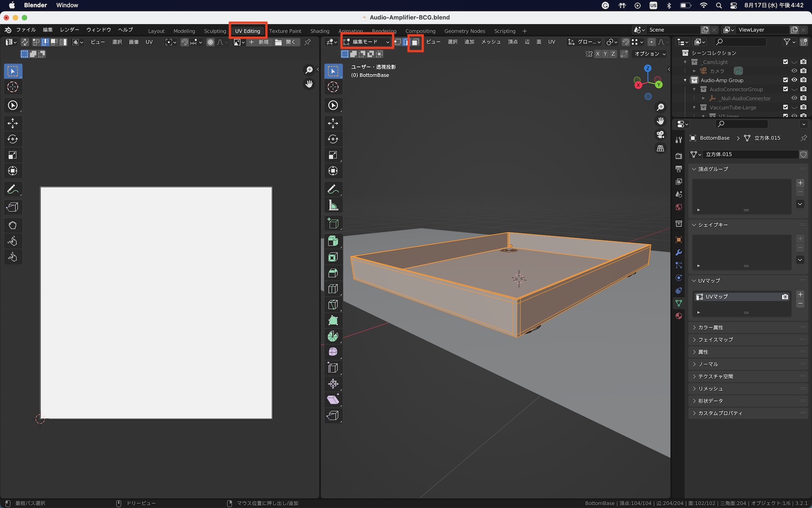Hide Audio-Amp Group collection in outliner

point(794,80)
